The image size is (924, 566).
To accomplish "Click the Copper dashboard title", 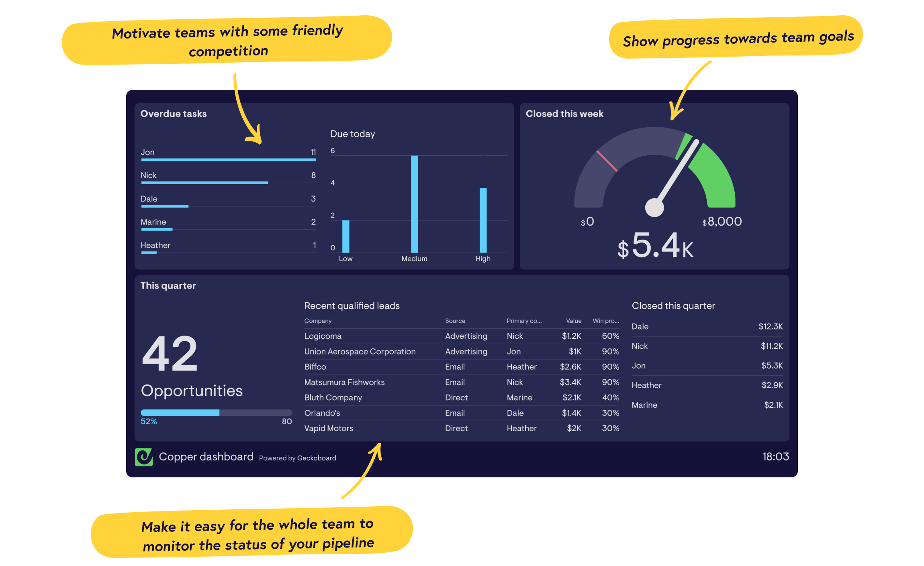I will (x=206, y=457).
